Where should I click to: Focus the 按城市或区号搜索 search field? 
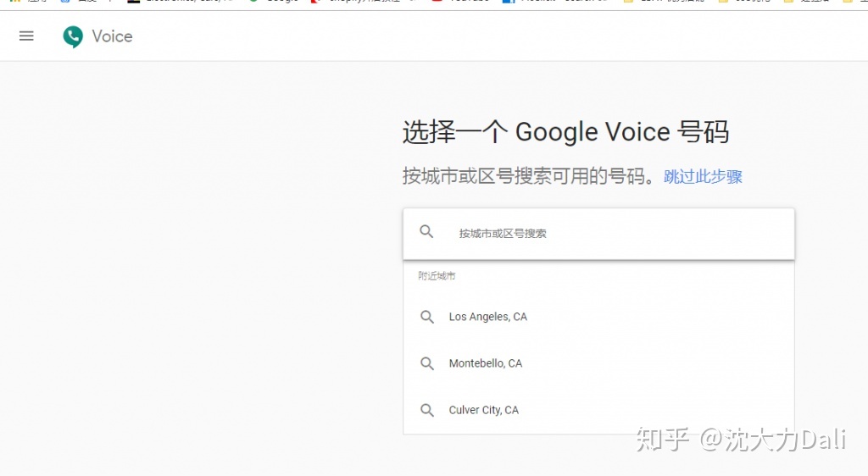click(599, 234)
